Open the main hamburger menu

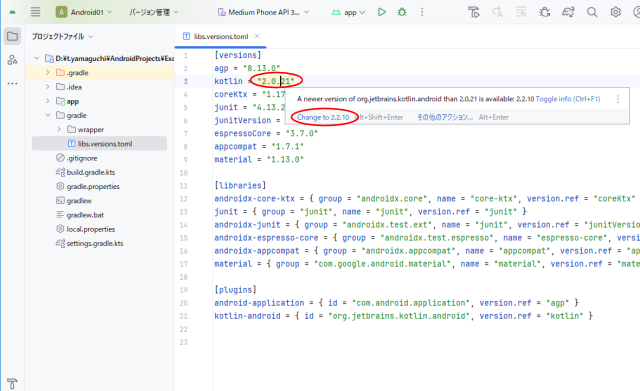tap(36, 12)
